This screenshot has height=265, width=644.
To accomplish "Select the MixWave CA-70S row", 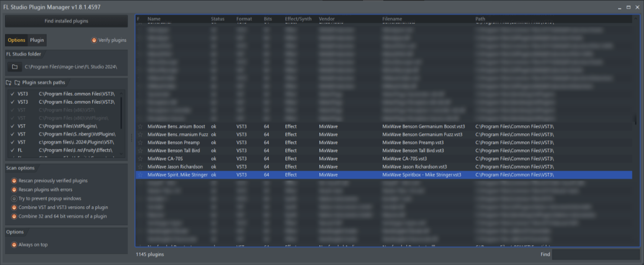I will pyautogui.click(x=384, y=159).
